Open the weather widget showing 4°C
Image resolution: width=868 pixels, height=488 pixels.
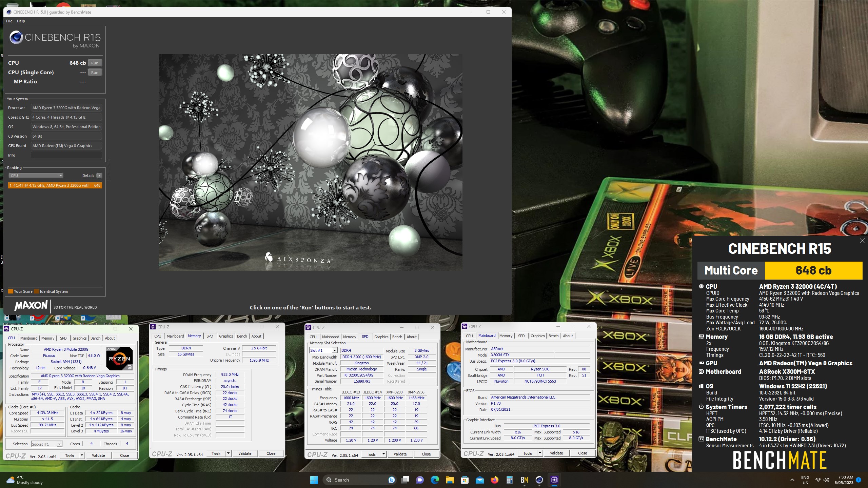click(x=25, y=480)
